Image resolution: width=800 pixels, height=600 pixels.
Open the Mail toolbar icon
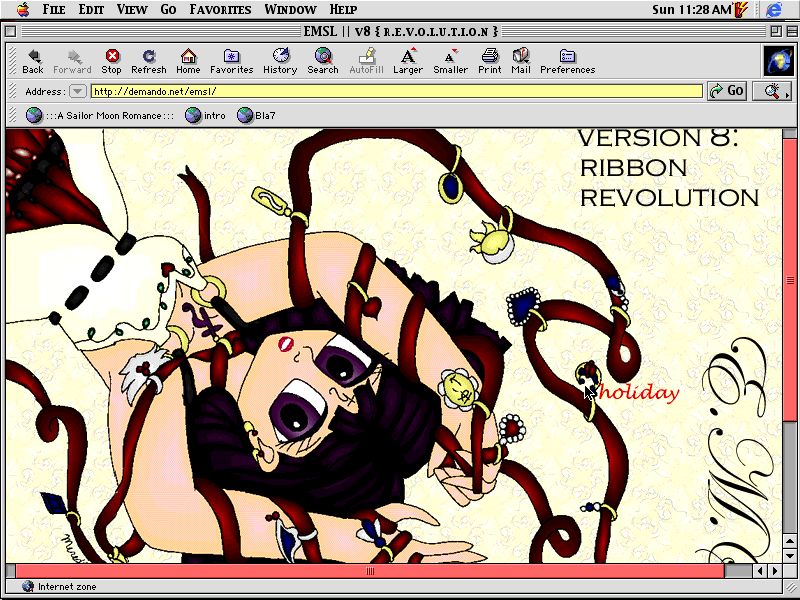coord(521,59)
